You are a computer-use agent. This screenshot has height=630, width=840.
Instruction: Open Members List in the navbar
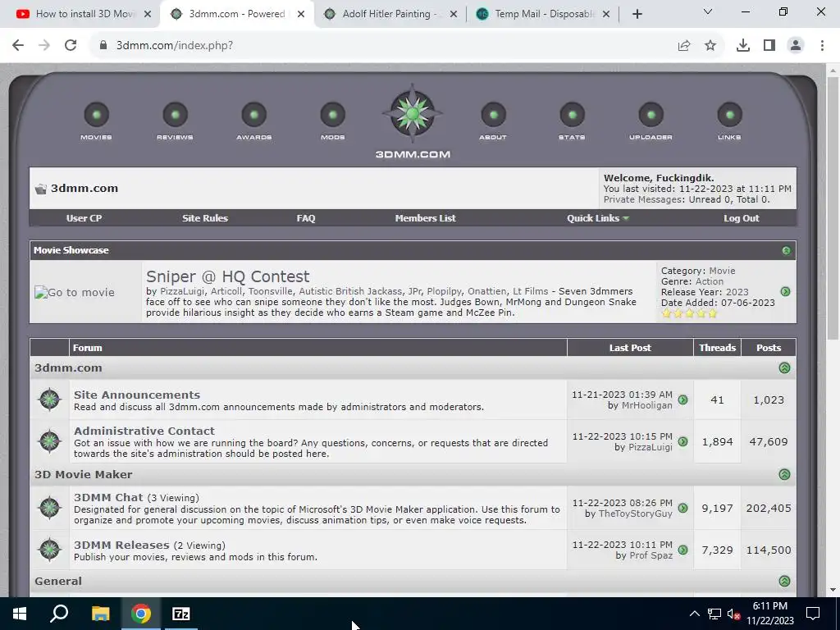pyautogui.click(x=426, y=218)
